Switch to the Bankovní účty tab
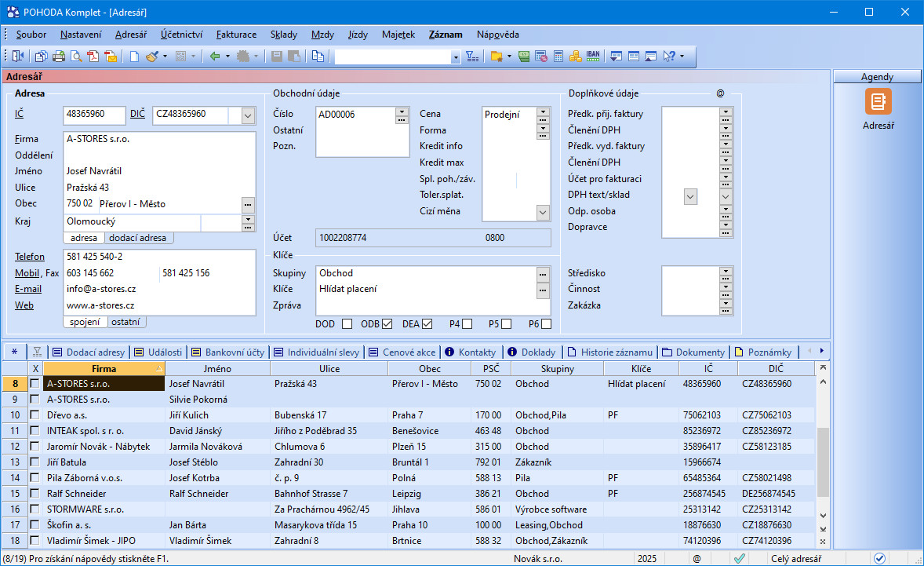This screenshot has width=924, height=566. point(229,352)
